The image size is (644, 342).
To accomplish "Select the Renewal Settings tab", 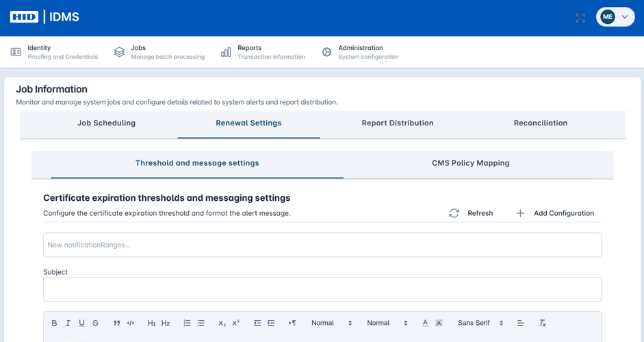I will [248, 123].
